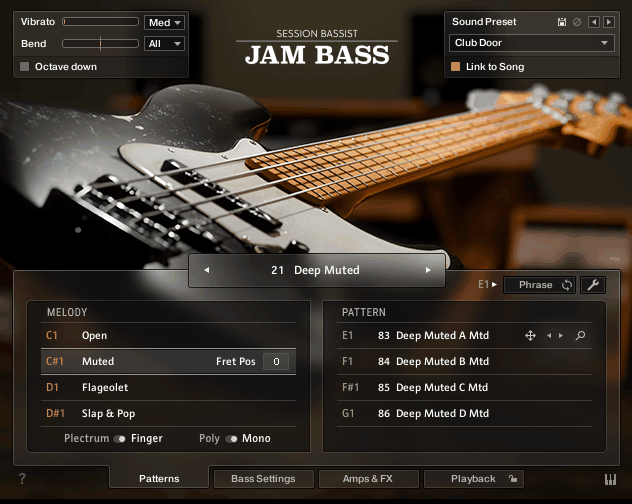Select next song with right arrow

(x=428, y=270)
